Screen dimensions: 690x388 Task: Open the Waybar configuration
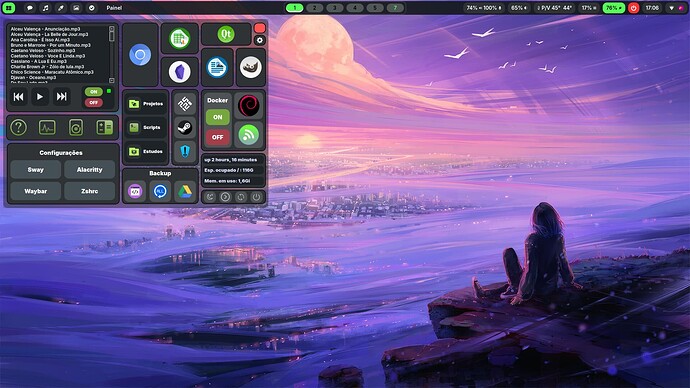point(36,191)
